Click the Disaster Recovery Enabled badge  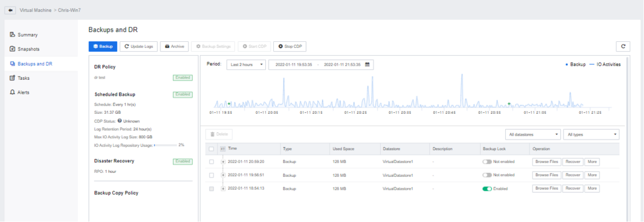[x=183, y=161]
